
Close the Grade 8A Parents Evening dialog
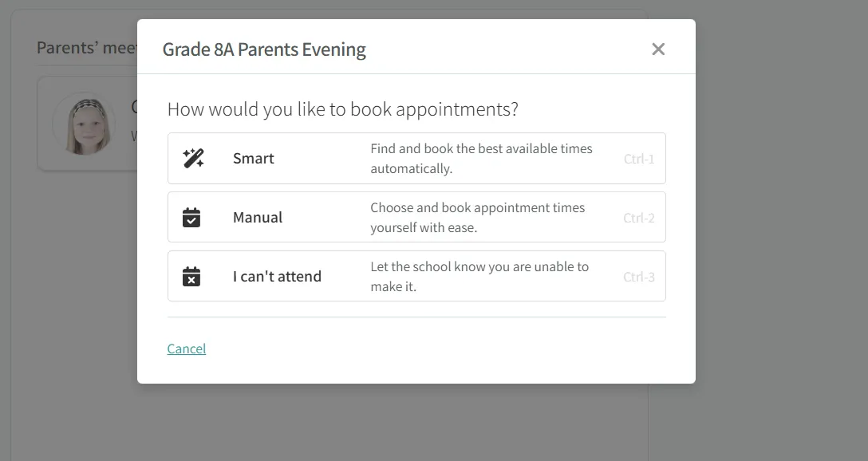coord(658,49)
